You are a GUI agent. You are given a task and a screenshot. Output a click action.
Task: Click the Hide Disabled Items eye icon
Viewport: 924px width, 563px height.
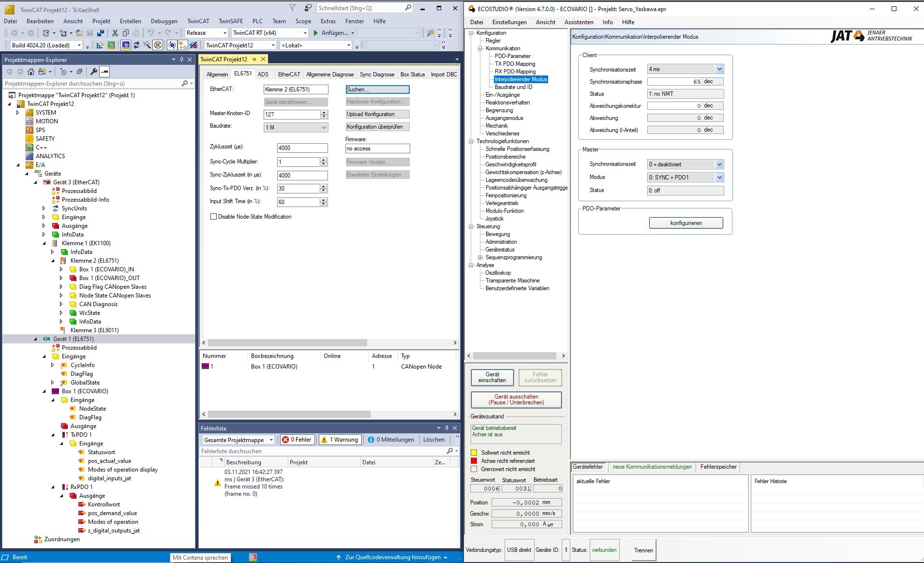coord(194,45)
